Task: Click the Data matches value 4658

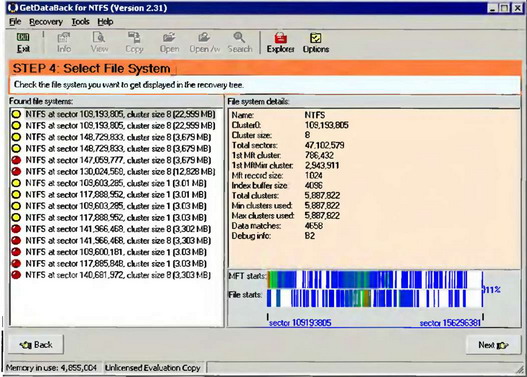Action: [313, 226]
